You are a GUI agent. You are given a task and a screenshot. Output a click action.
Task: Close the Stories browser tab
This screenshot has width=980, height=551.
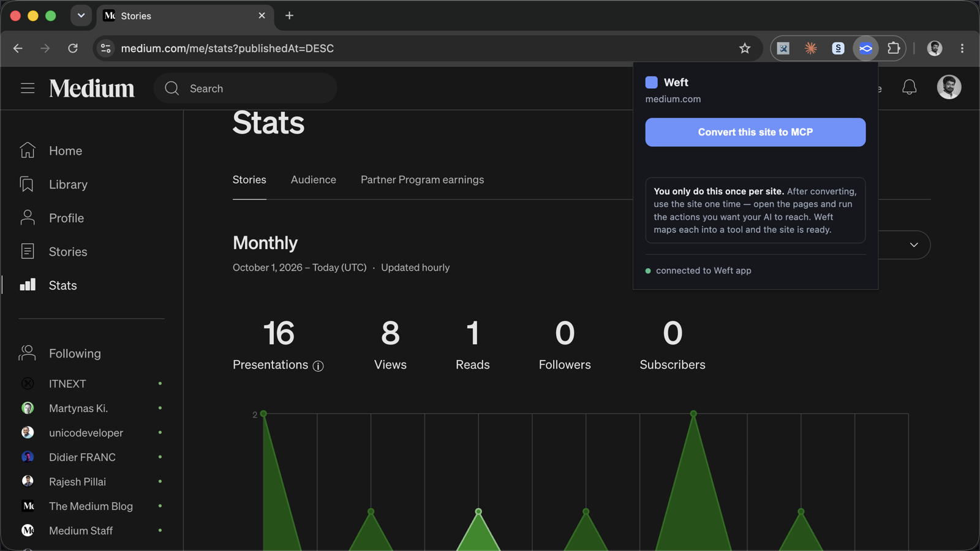click(262, 16)
